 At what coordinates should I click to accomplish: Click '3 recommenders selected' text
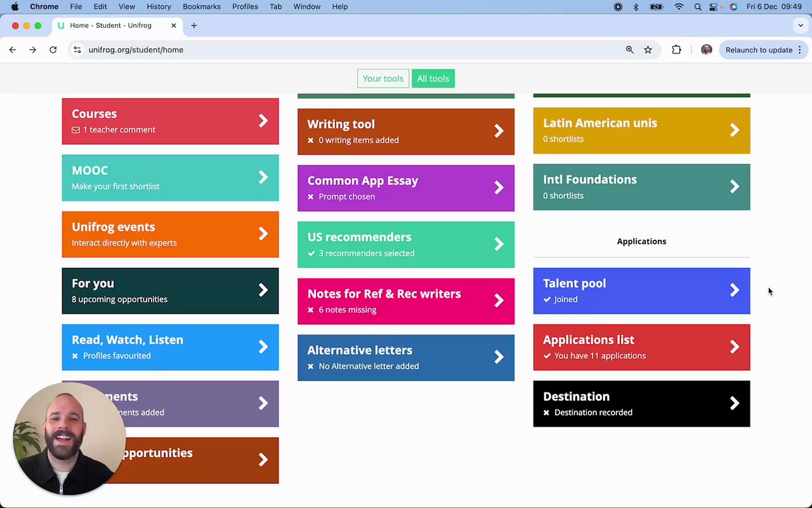click(366, 253)
